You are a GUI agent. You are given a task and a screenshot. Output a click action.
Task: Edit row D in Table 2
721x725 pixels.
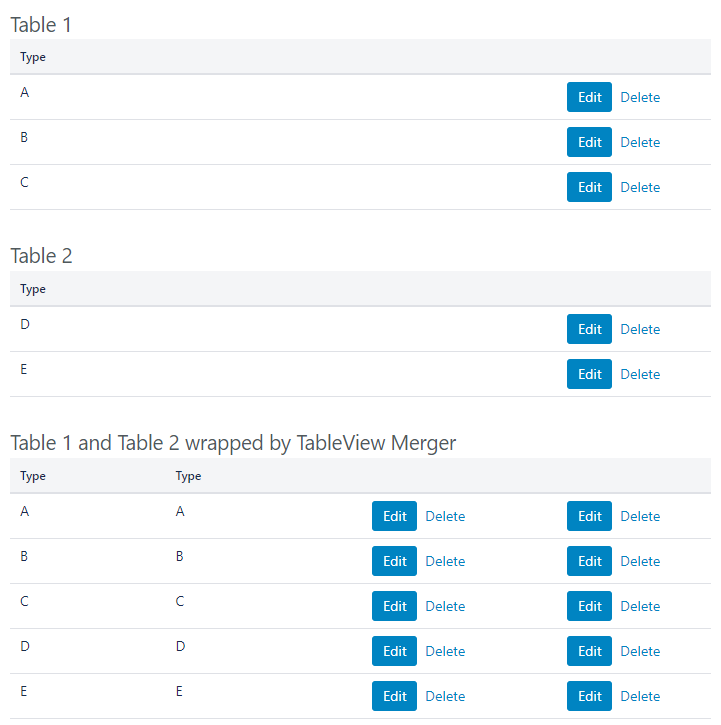coord(589,329)
